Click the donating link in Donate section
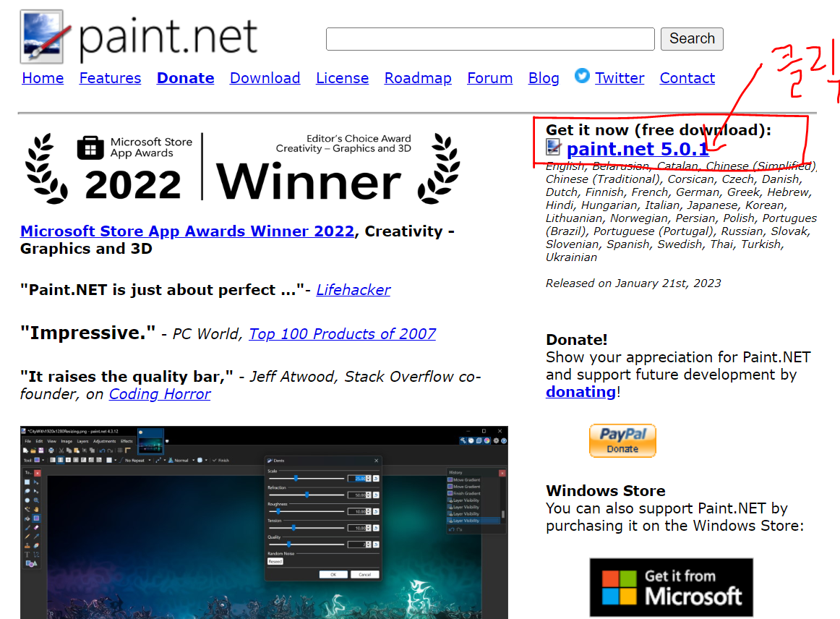 click(x=580, y=392)
